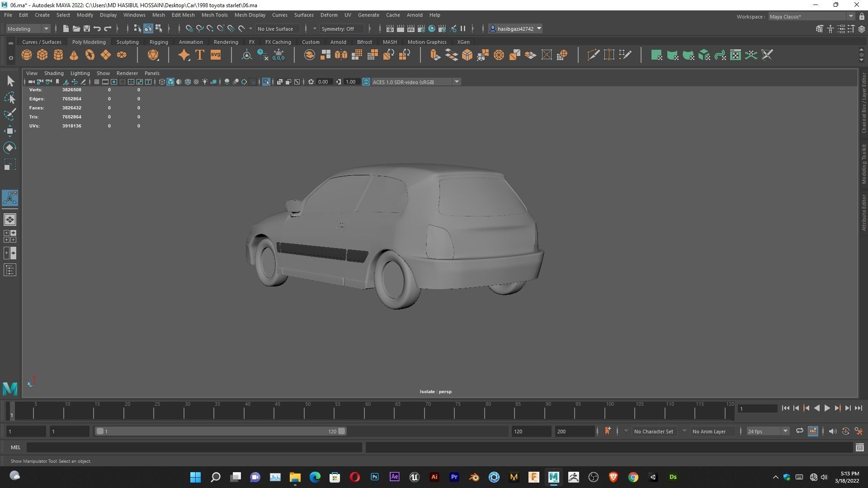Toggle the workspace lock icon
Image resolution: width=868 pixels, height=488 pixels.
862,16
